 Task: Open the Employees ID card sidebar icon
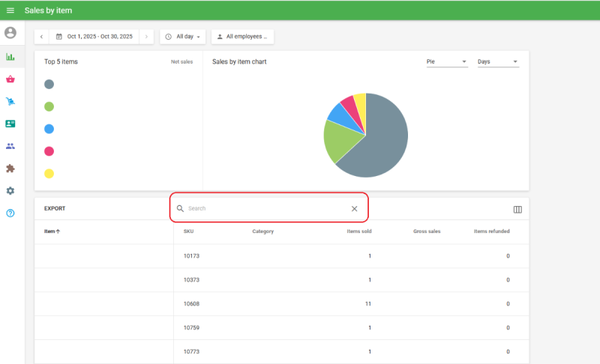click(x=10, y=124)
